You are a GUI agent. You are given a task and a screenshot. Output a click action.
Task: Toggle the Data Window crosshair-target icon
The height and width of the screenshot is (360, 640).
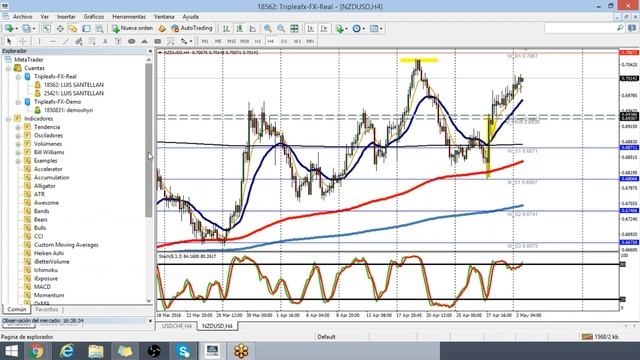[x=60, y=29]
